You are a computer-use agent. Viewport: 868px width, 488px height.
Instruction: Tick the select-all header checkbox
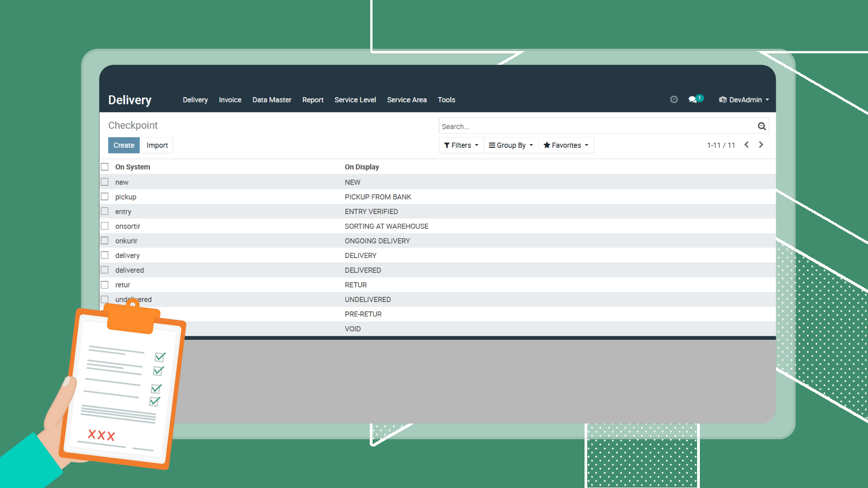point(105,167)
